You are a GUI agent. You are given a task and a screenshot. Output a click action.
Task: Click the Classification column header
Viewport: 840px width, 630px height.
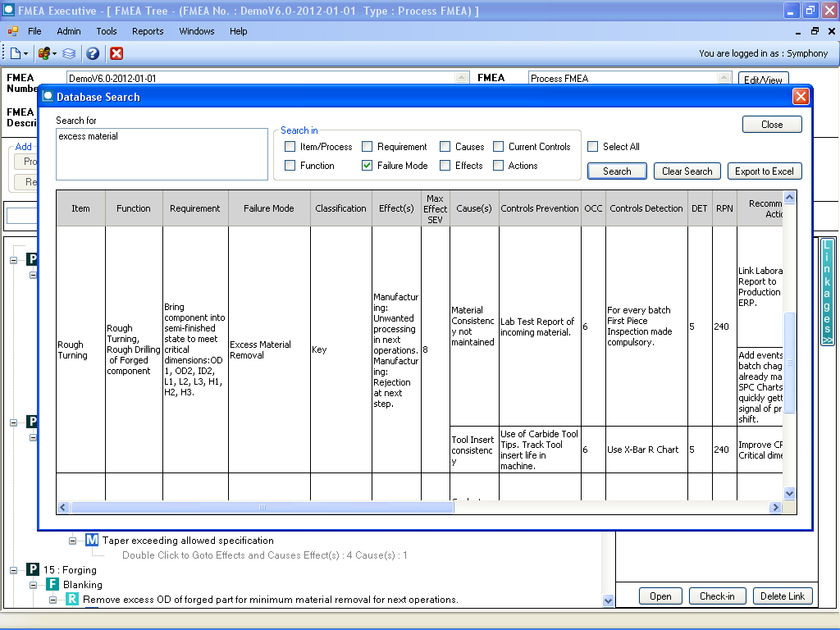(340, 208)
